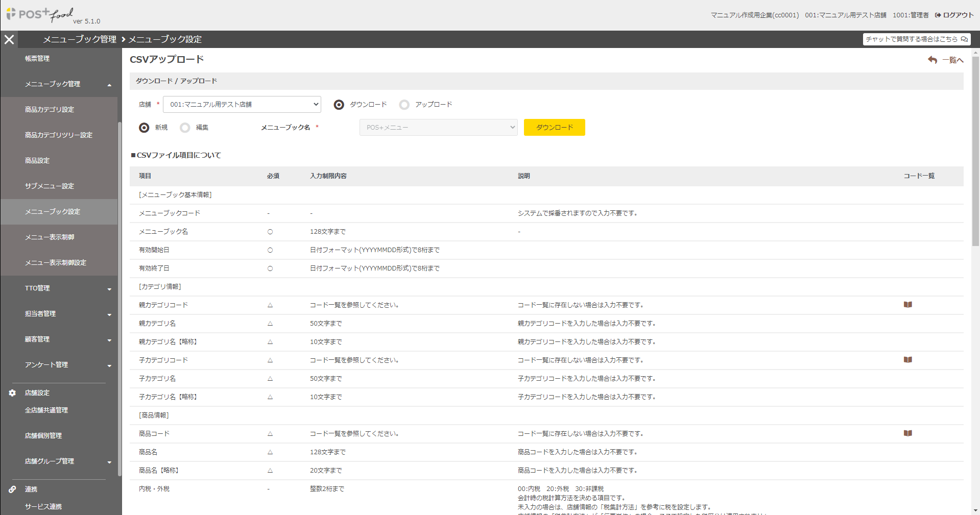The width and height of the screenshot is (980, 515).
Task: Expand the TTO管理 section
Action: [x=109, y=289]
